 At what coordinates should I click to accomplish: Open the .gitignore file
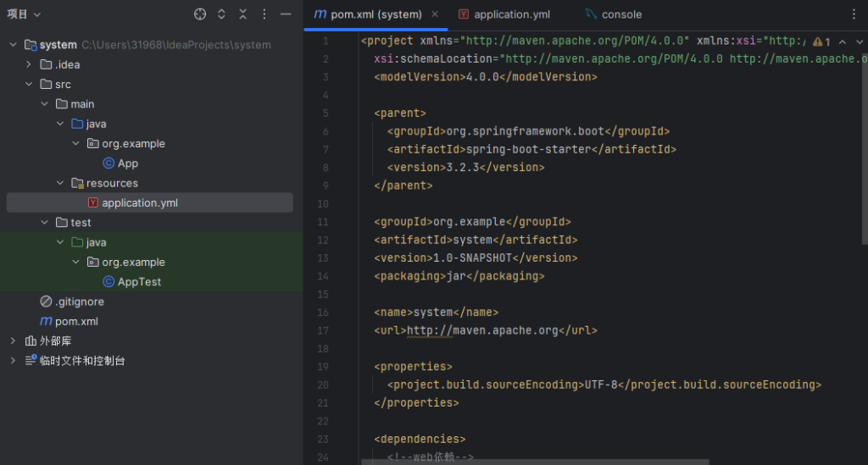pyautogui.click(x=79, y=302)
